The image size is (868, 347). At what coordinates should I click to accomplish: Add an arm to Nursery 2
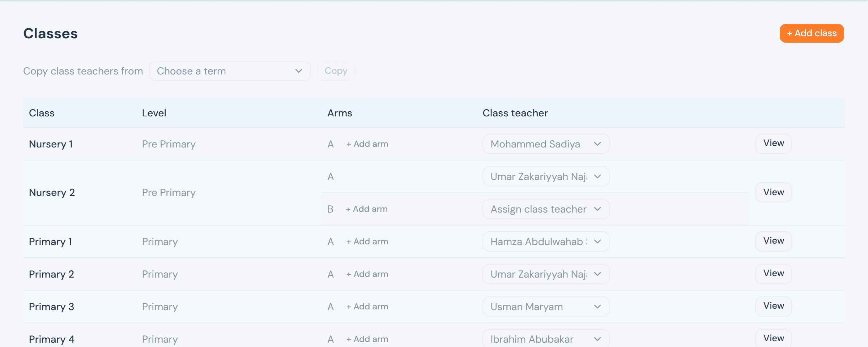366,209
